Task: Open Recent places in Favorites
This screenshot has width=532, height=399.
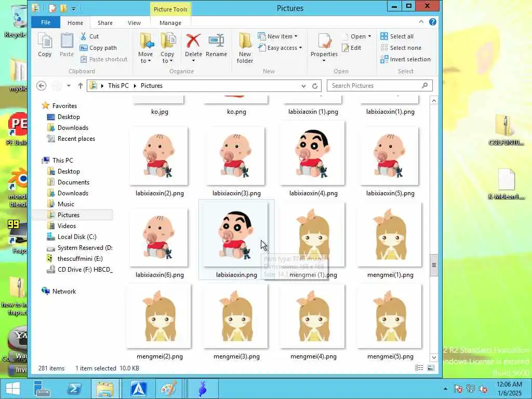Action: pos(76,138)
